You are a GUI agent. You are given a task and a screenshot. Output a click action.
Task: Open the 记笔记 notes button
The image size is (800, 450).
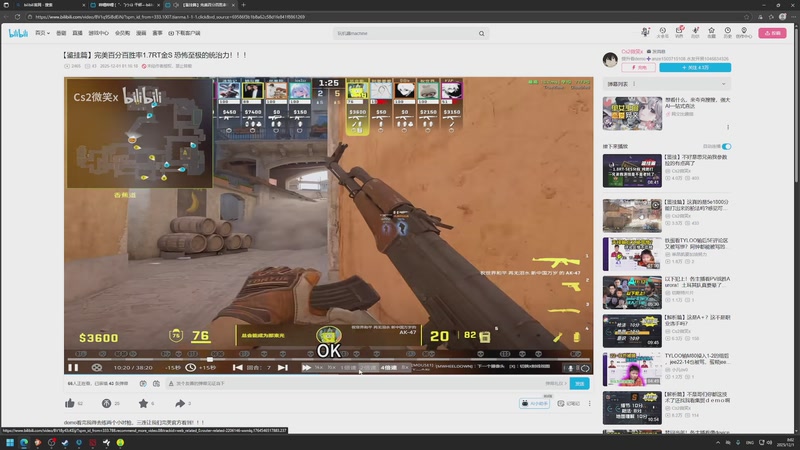pos(568,403)
